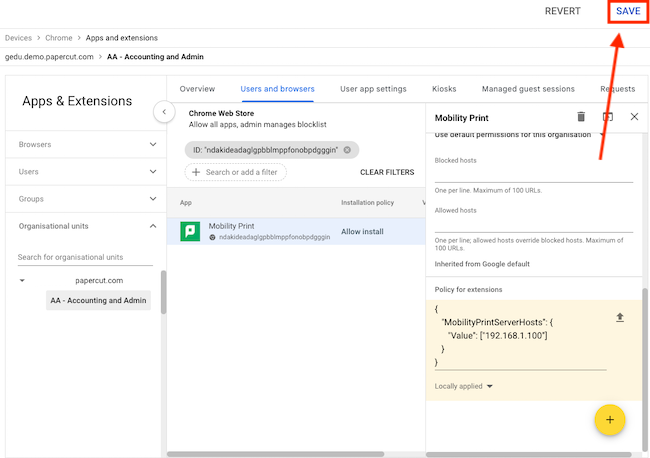The width and height of the screenshot is (650, 458).
Task: Click Chrome Web Store heading
Action: pyautogui.click(x=221, y=113)
